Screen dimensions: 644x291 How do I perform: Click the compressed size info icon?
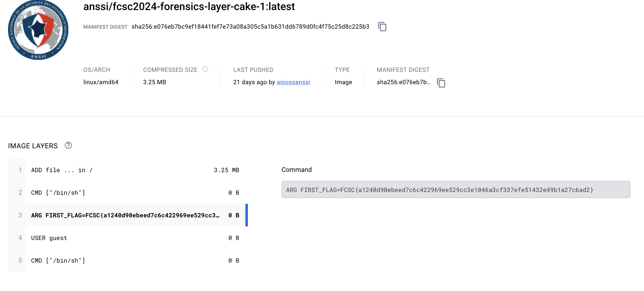[x=205, y=69]
